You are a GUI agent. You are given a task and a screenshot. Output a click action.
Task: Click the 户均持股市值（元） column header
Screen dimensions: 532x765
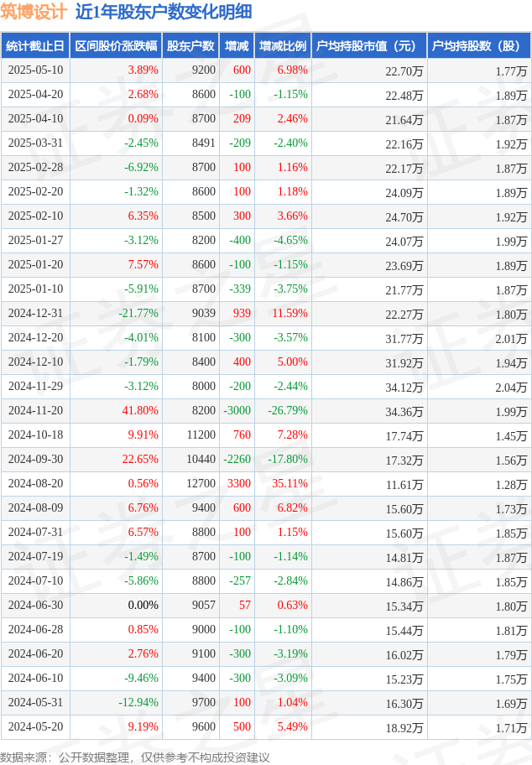[369, 46]
